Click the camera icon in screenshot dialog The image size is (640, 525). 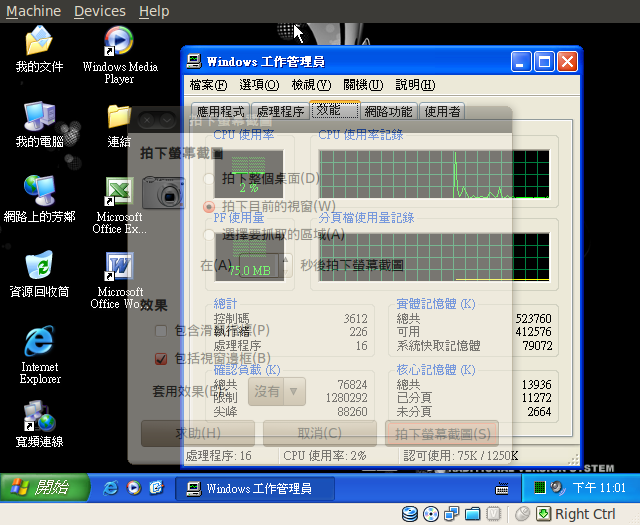(x=163, y=192)
